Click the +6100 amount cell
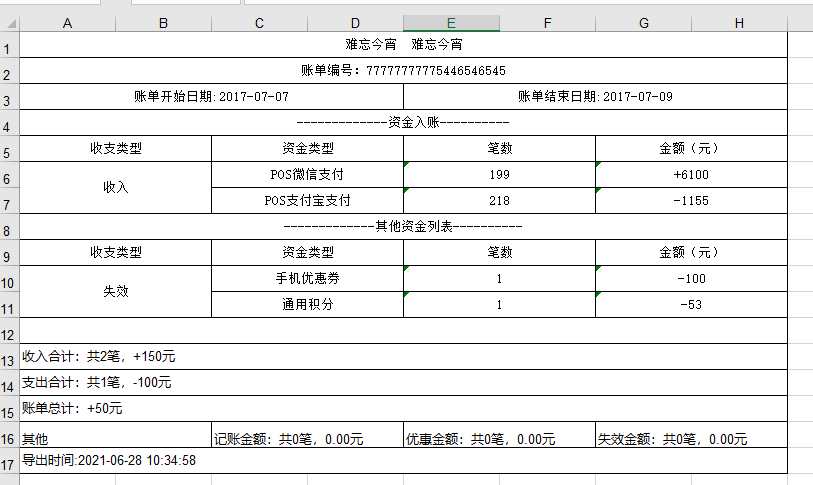This screenshot has width=813, height=485. (x=692, y=174)
